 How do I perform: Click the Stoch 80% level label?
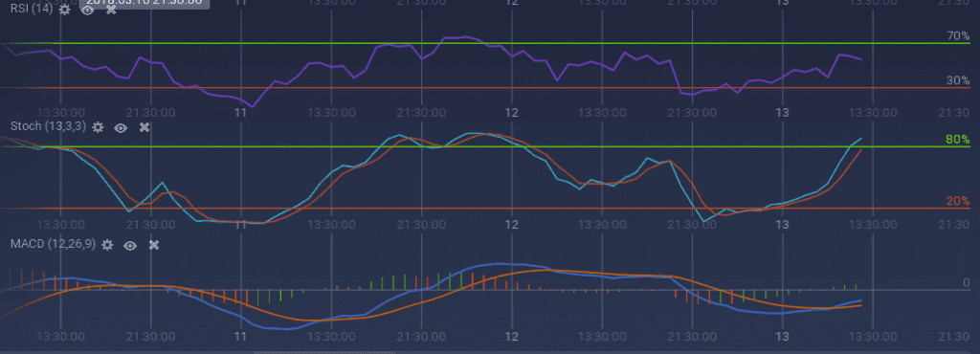(x=958, y=140)
